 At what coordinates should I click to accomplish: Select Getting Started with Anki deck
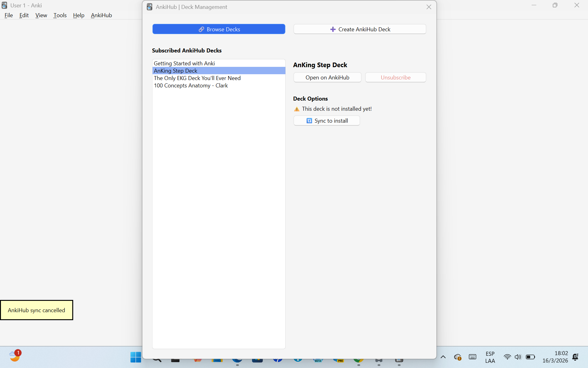(x=184, y=63)
